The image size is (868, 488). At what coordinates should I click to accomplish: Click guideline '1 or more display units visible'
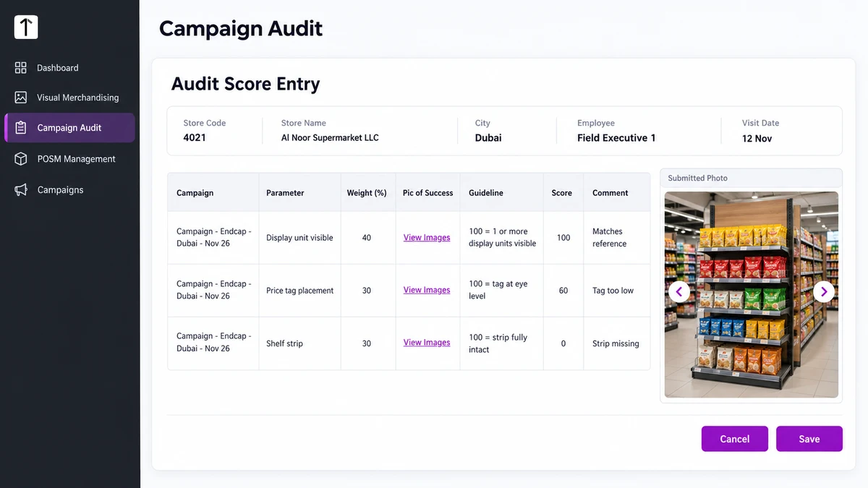point(502,237)
